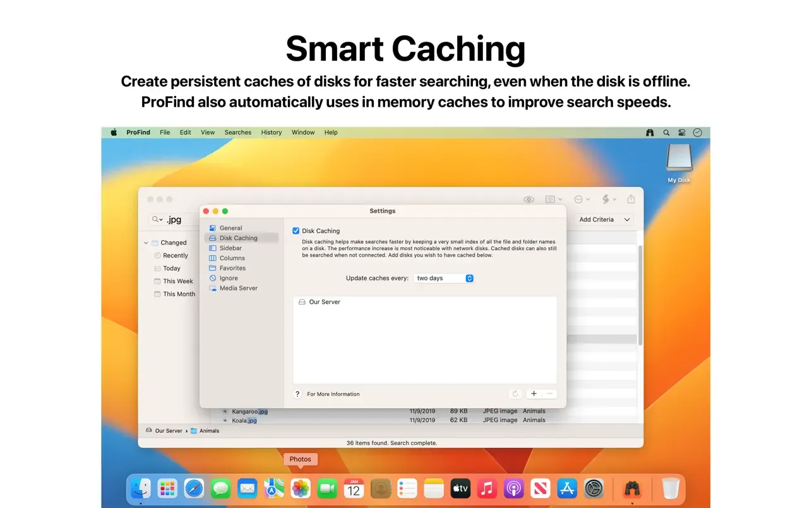Screen dimensions: 812x508
Task: Click the clock icon in menu bar
Action: tap(698, 133)
